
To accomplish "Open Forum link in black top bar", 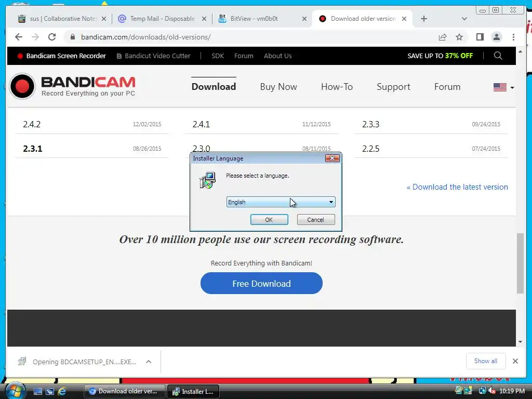I will pos(244,56).
